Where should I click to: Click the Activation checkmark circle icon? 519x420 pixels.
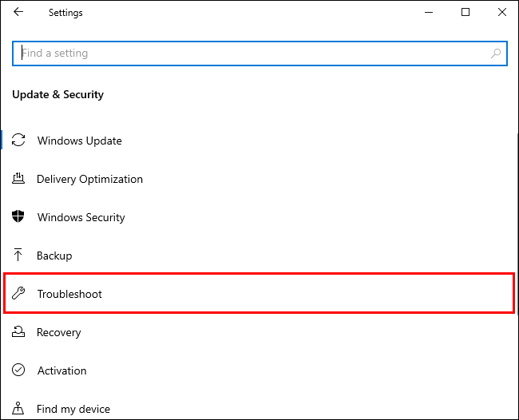(x=18, y=370)
